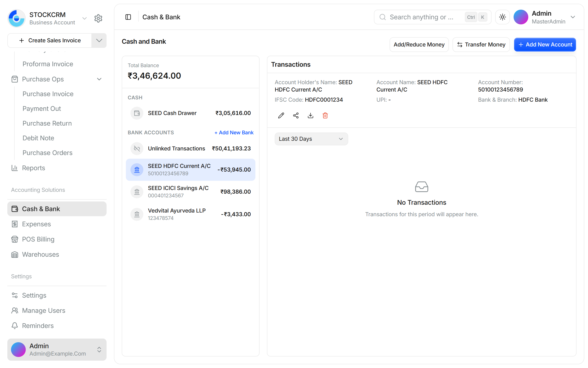Switch theme with the sun icon
The image size is (588, 368).
(x=502, y=17)
